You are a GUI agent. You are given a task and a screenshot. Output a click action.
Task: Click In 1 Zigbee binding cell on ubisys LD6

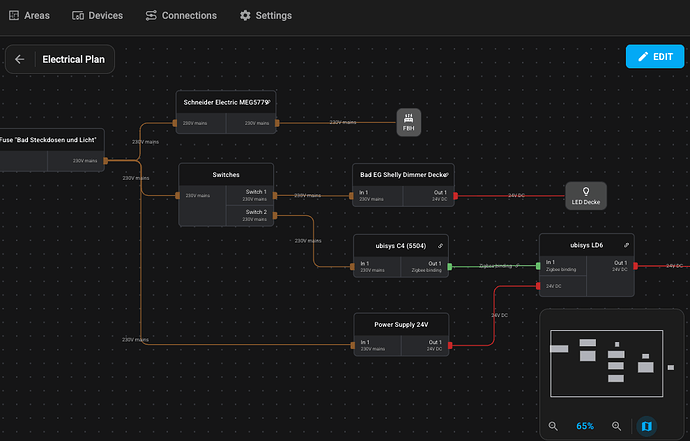click(x=563, y=266)
